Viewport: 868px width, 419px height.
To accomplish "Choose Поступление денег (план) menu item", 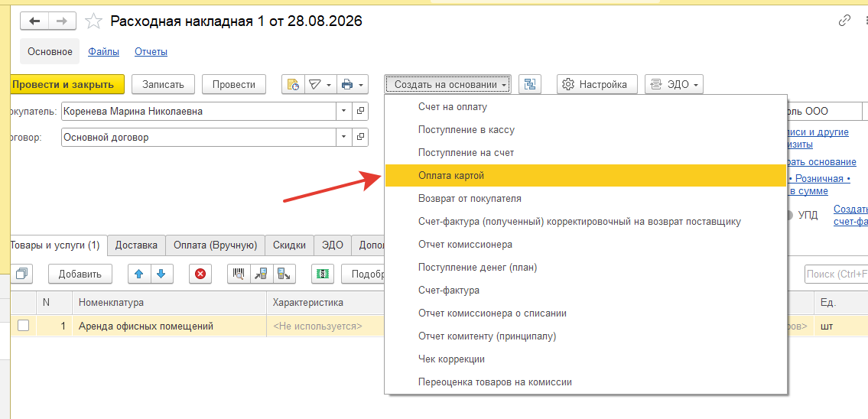I will 586,268.
